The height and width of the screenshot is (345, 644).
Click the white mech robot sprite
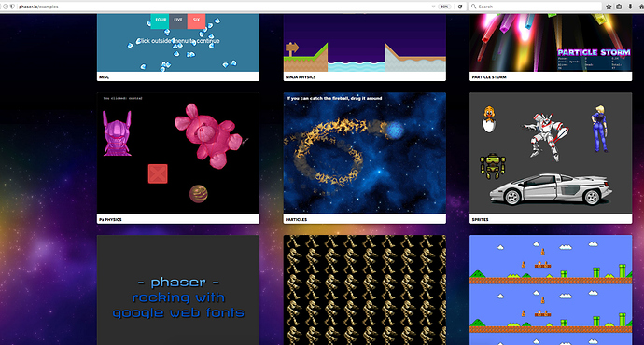pyautogui.click(x=545, y=137)
